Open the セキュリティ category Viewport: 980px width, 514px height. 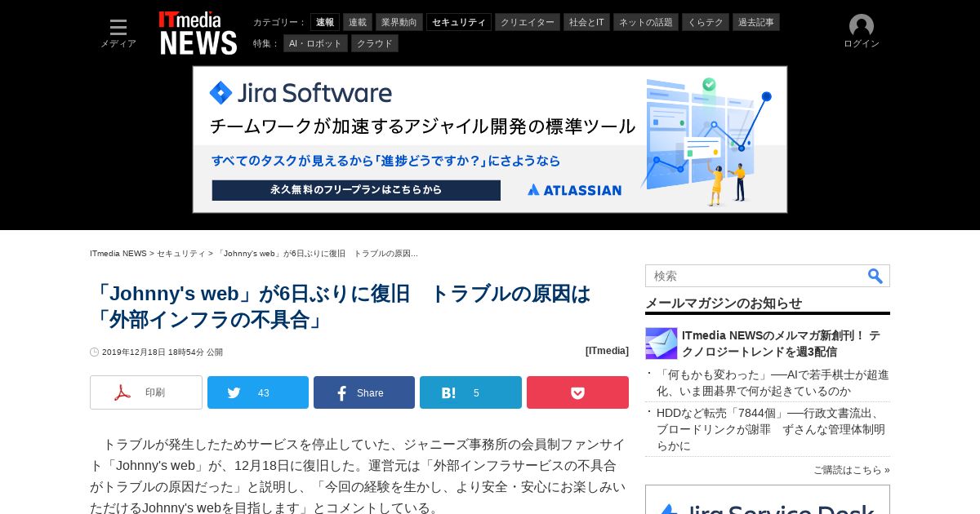(459, 22)
